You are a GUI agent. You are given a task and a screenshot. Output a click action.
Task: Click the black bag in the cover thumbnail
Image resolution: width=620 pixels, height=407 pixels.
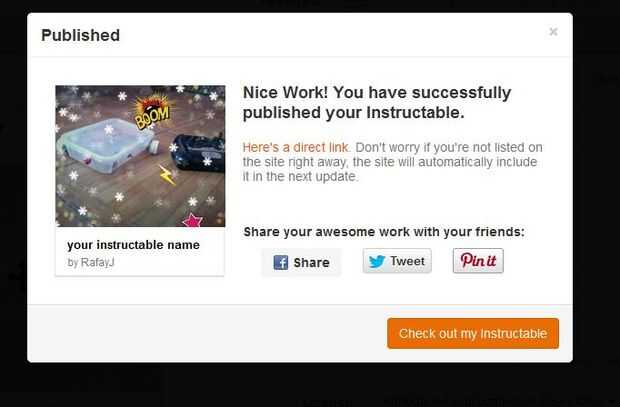[199, 152]
